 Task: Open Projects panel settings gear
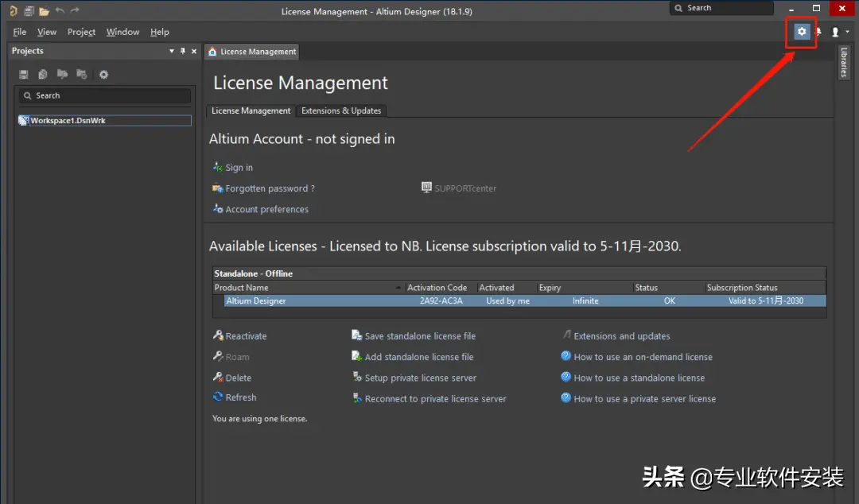coord(103,74)
